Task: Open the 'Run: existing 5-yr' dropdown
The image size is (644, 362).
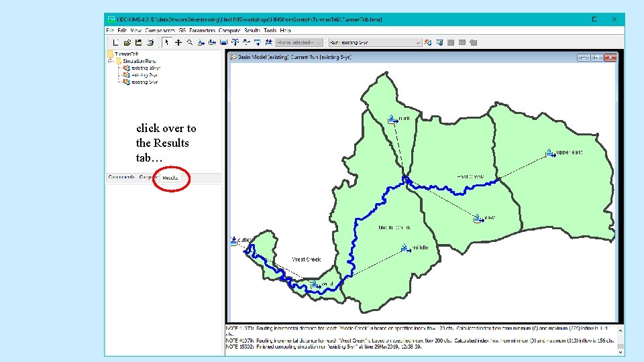Action: (x=375, y=42)
